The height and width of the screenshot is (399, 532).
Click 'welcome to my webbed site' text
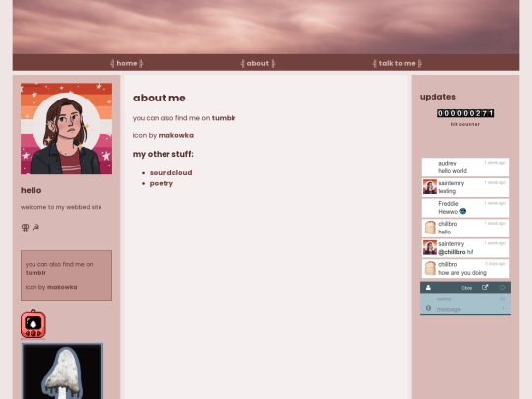tap(61, 207)
